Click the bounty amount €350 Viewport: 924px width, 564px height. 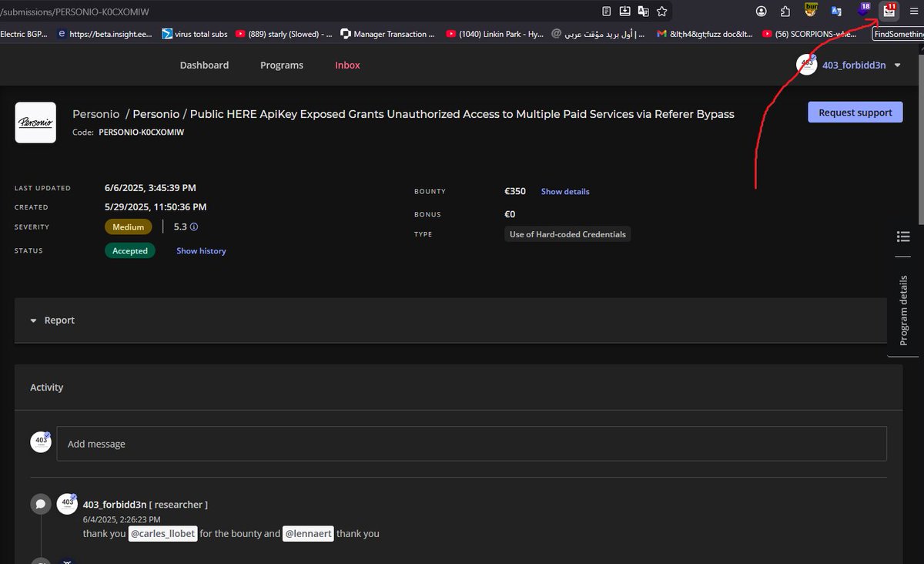(x=515, y=191)
